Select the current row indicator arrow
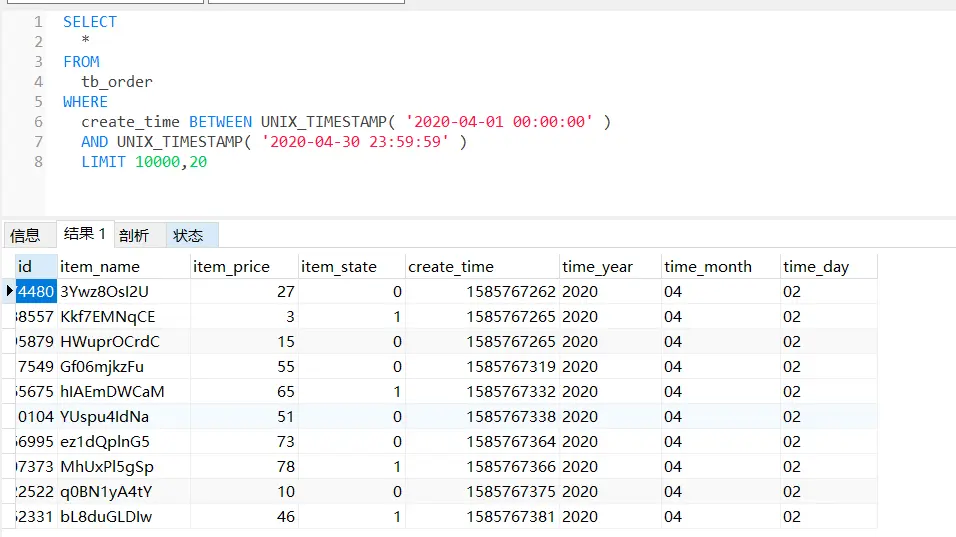This screenshot has height=537, width=956. 9,291
